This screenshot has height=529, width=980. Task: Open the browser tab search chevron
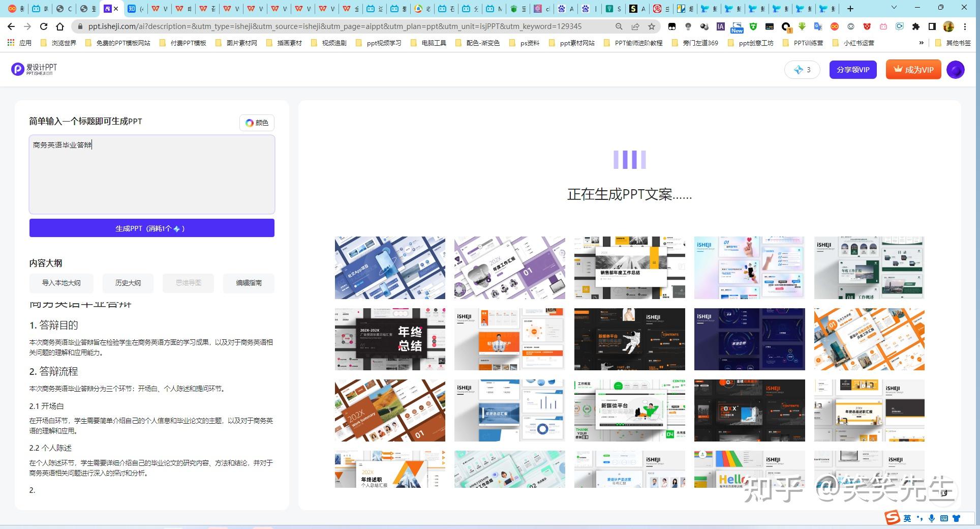coord(893,8)
